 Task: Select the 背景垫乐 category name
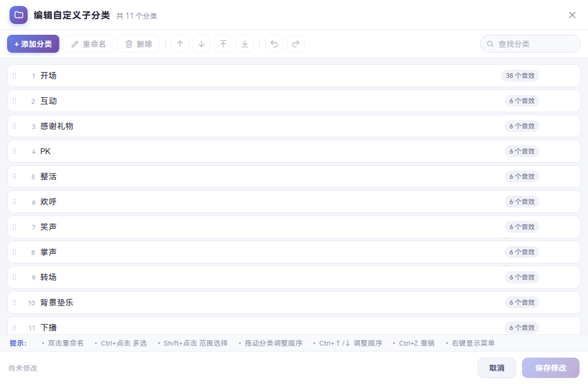coord(56,302)
